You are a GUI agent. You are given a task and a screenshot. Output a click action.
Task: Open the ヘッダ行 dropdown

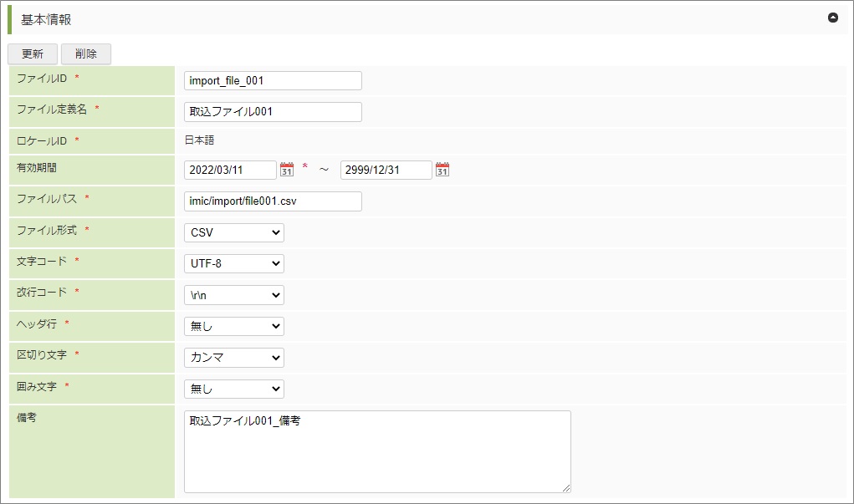click(x=233, y=326)
